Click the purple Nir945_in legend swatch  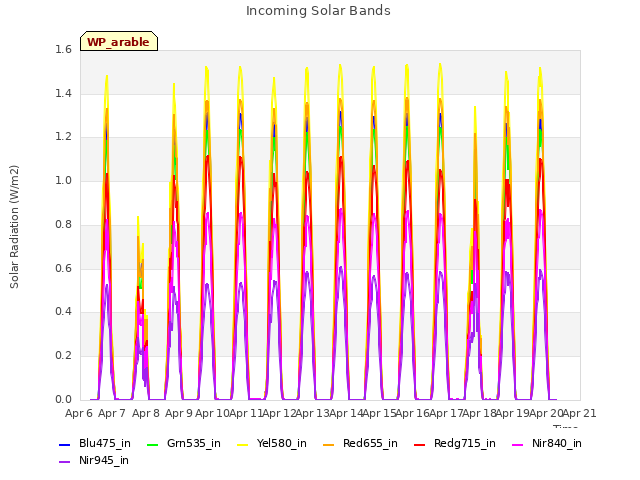[64, 462]
